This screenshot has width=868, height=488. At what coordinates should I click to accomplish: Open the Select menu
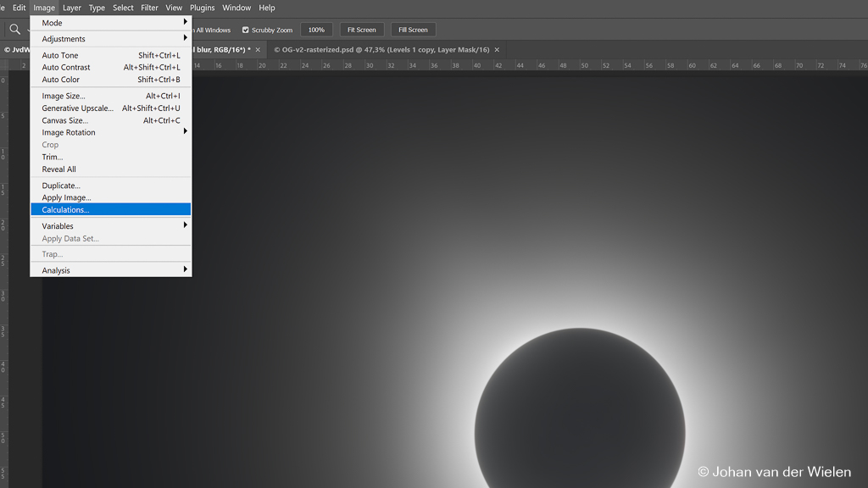pos(123,8)
